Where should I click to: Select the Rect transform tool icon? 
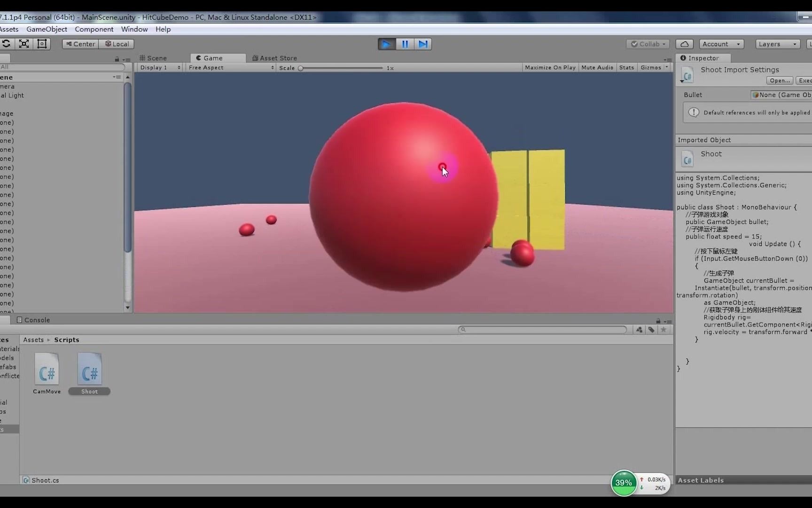point(42,44)
